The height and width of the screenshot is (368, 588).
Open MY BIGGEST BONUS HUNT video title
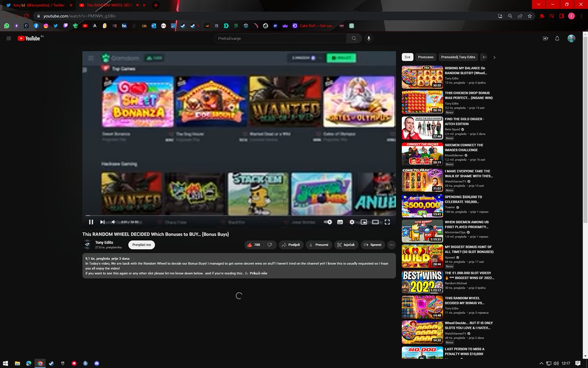468,249
